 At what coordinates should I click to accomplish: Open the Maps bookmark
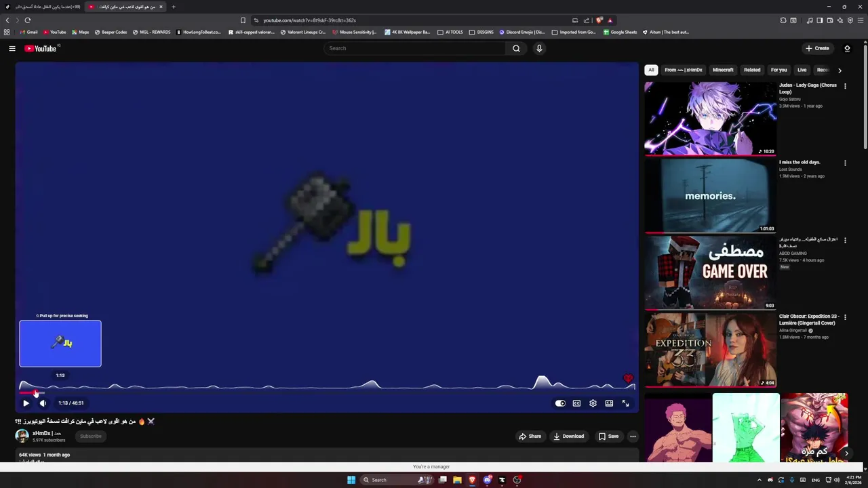click(x=80, y=32)
